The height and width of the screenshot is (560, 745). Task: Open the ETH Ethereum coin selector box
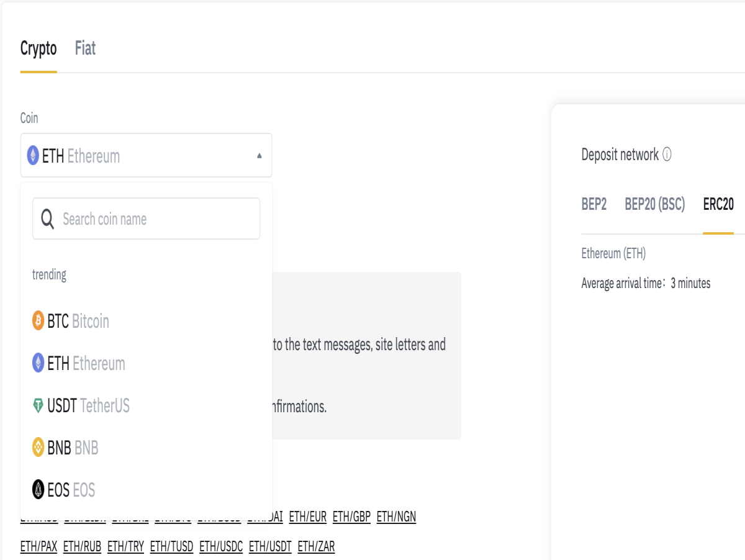point(146,155)
